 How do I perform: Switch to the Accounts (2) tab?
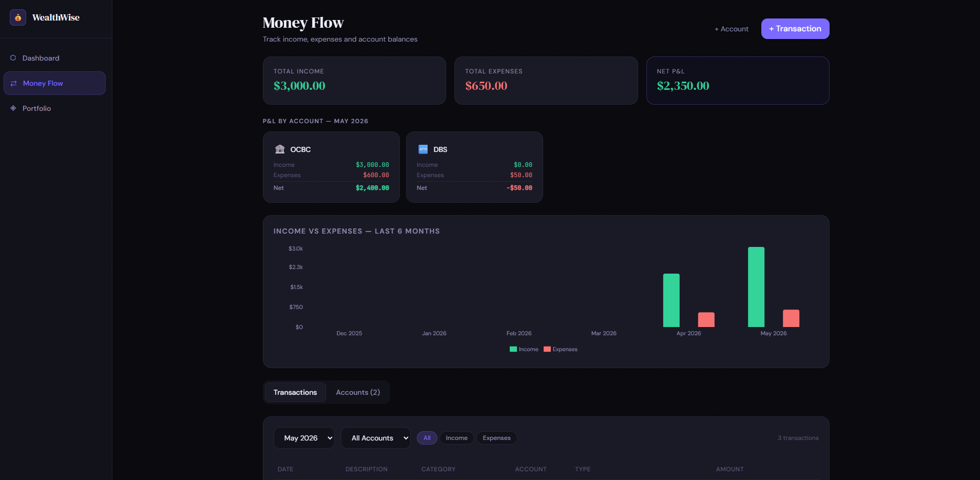pos(358,392)
